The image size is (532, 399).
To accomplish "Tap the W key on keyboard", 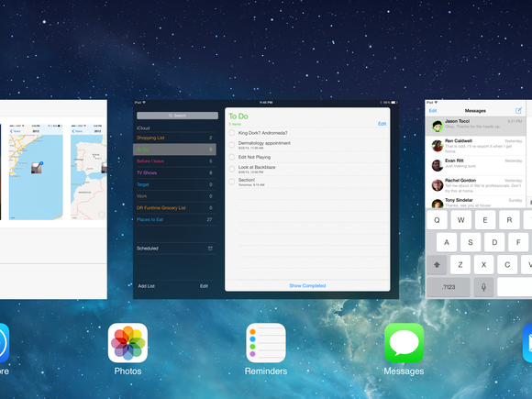I will pos(460,220).
